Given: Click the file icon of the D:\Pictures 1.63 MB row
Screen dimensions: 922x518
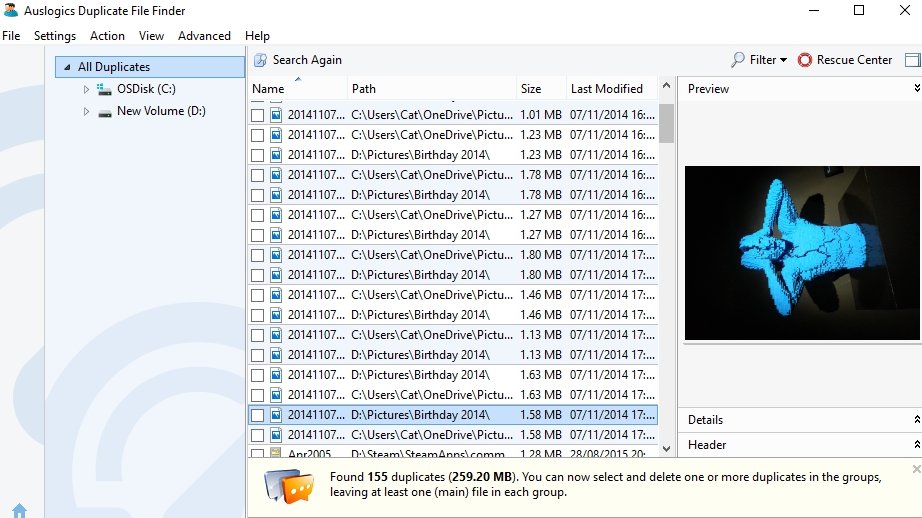Looking at the screenshot, I should coord(276,375).
